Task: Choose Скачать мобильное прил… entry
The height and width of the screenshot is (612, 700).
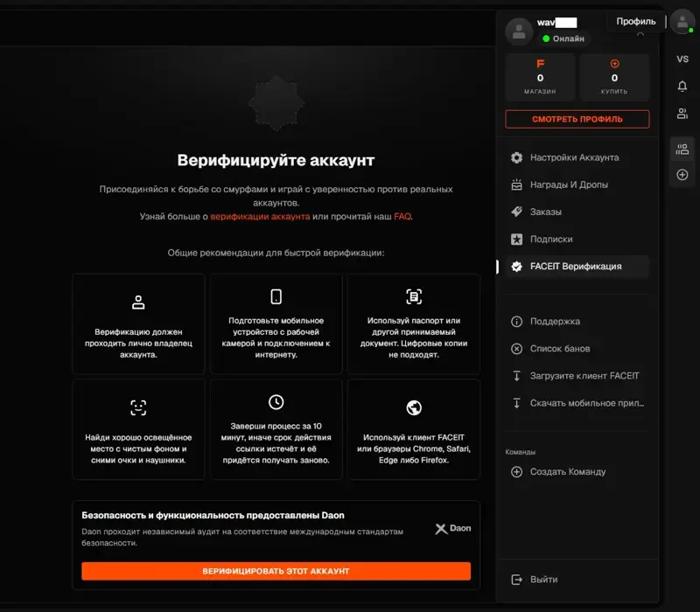Action: coord(577,403)
